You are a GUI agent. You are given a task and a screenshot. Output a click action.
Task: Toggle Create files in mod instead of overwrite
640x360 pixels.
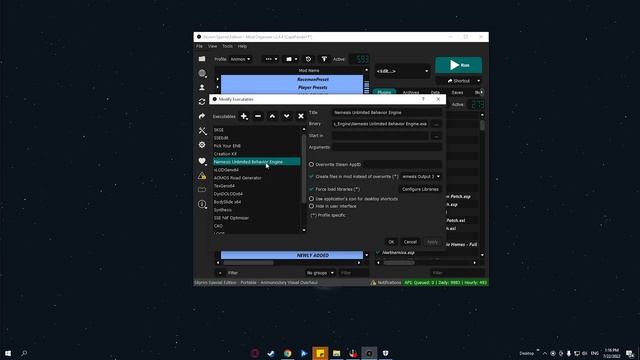point(311,176)
